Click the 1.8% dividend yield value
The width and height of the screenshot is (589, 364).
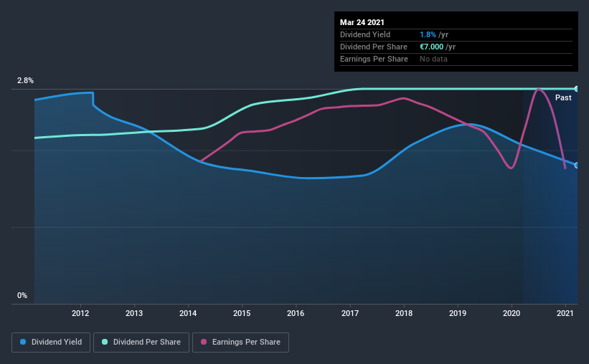(x=428, y=35)
